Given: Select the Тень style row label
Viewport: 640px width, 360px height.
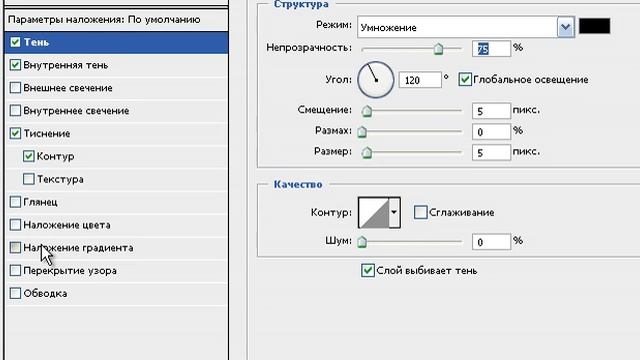Looking at the screenshot, I should tap(36, 42).
